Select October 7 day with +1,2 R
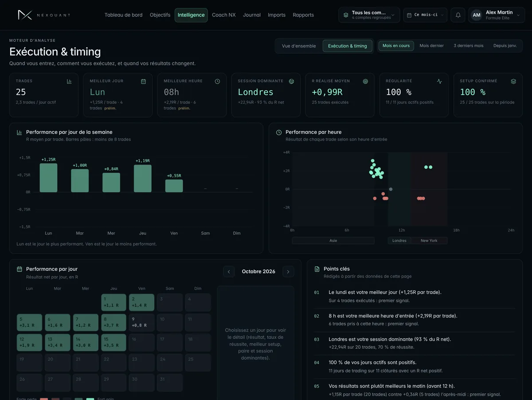 [86, 322]
